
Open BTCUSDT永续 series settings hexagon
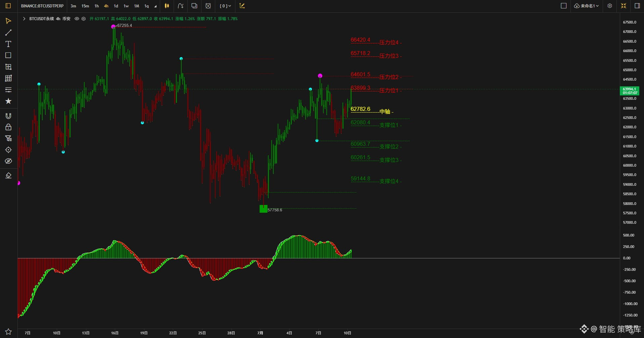click(x=84, y=19)
